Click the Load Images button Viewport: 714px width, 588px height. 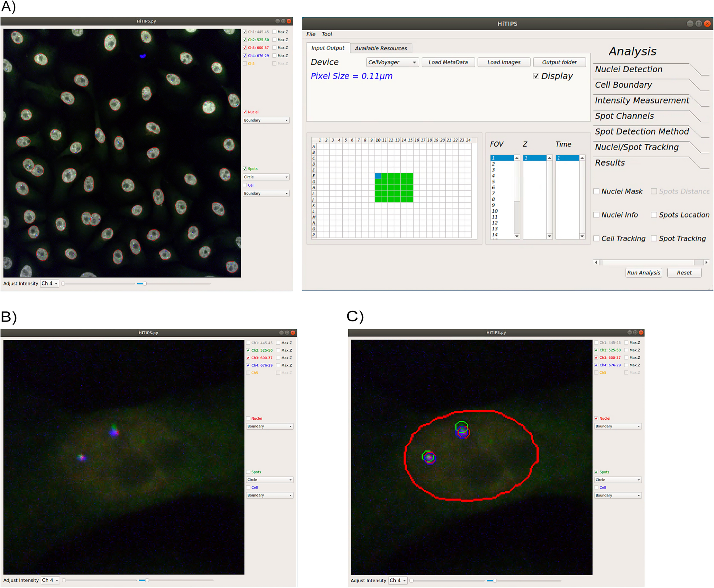click(503, 62)
